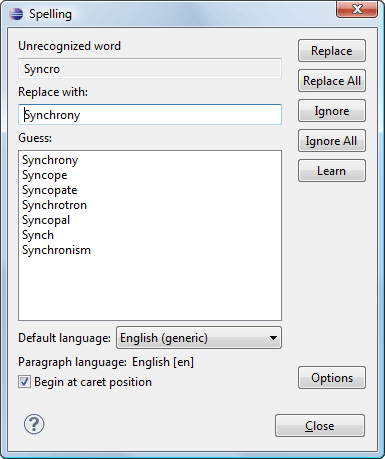
Task: Click the help question mark icon
Action: point(34,424)
